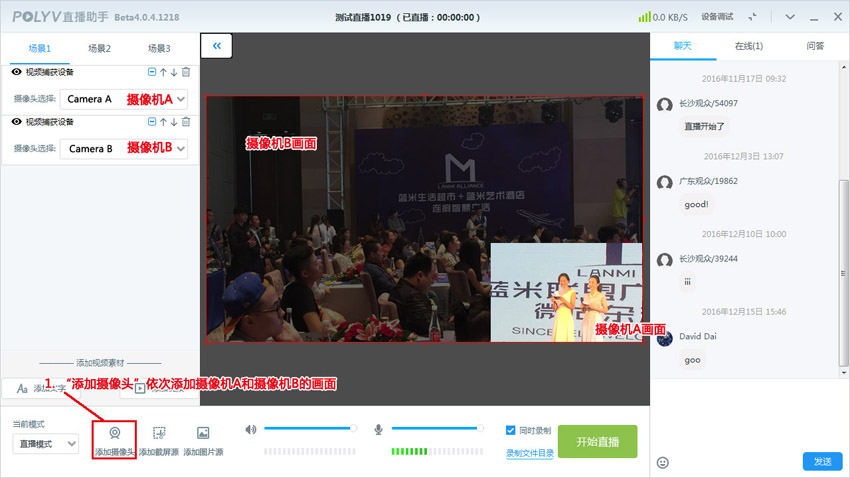850x478 pixels.
Task: Switch to the 场景2 tab
Action: tap(99, 48)
